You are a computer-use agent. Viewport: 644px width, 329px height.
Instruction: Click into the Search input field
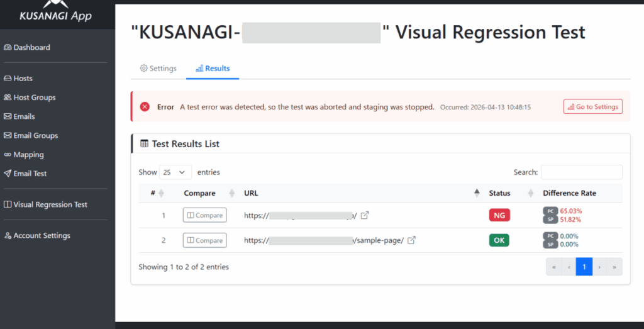coord(581,172)
